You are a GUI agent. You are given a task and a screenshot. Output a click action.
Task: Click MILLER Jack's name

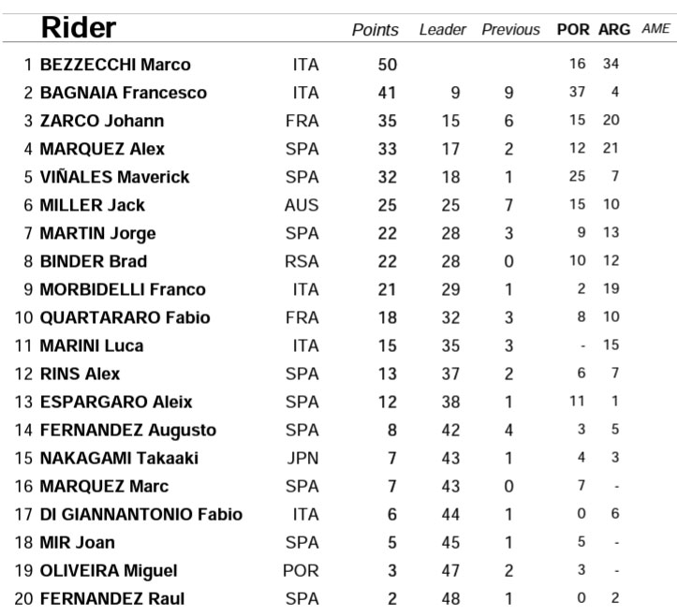click(93, 205)
